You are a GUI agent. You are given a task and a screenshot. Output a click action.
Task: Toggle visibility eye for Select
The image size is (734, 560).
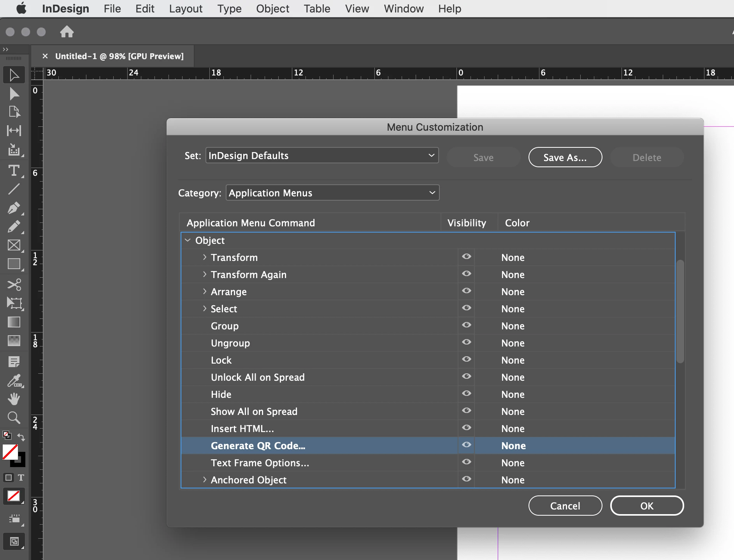(467, 308)
